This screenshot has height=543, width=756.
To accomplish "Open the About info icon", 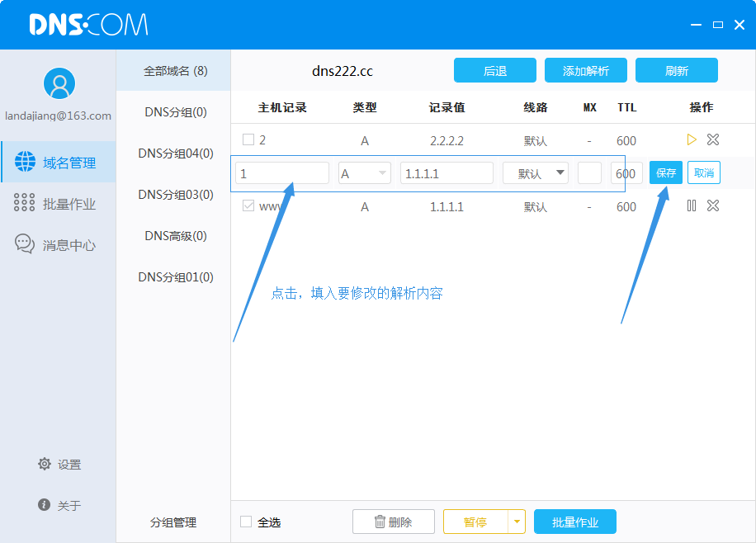I will click(45, 504).
